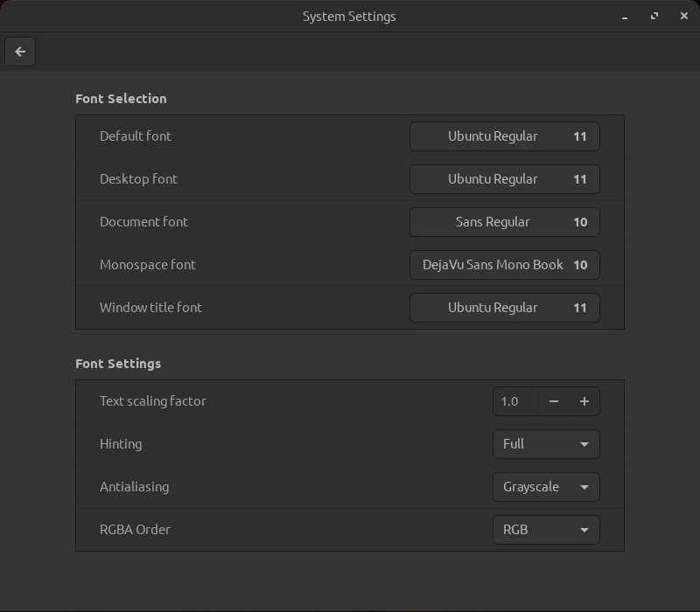Click the Text scaling factor label
The image size is (700, 612).
pos(153,401)
